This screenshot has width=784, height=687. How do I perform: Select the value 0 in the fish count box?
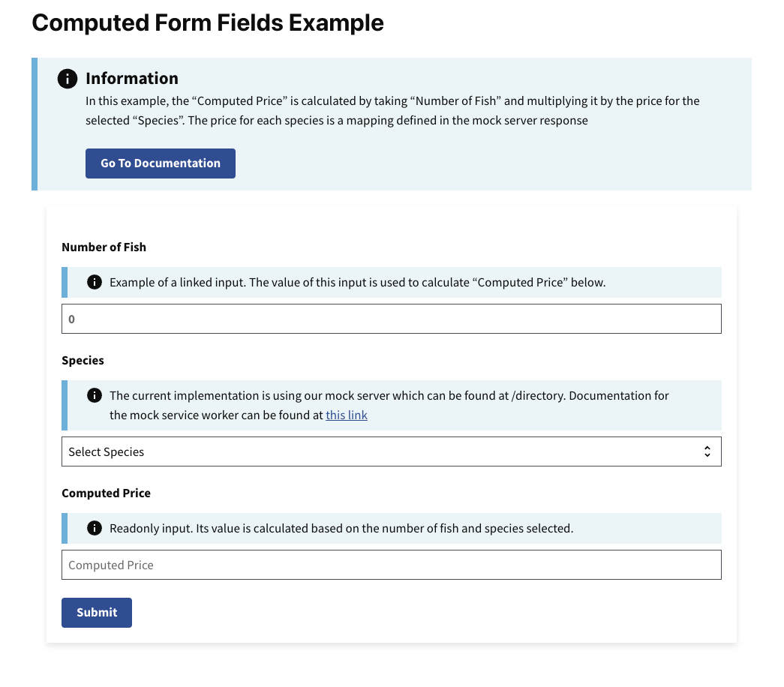(71, 318)
